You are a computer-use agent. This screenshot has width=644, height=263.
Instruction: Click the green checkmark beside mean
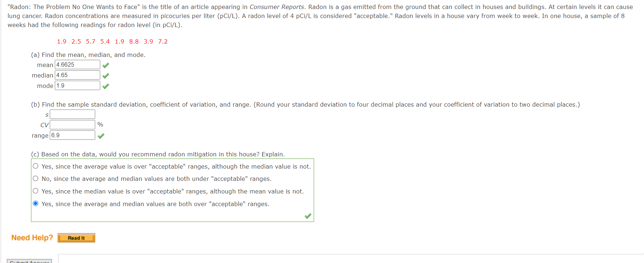coord(106,65)
